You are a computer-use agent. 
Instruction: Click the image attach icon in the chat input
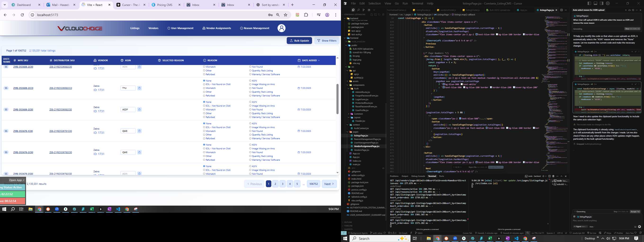(x=635, y=227)
